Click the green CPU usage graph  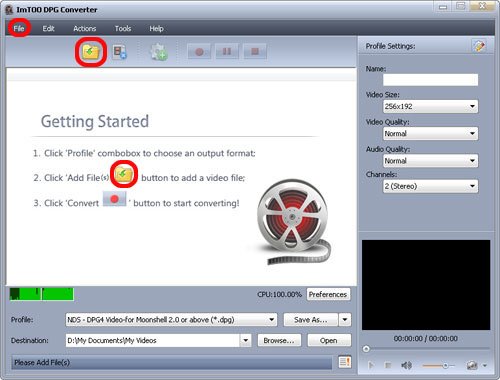click(x=42, y=294)
